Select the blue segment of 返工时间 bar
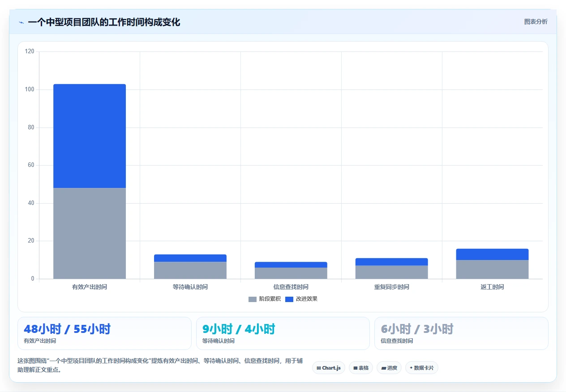This screenshot has height=392, width=566. (x=493, y=254)
